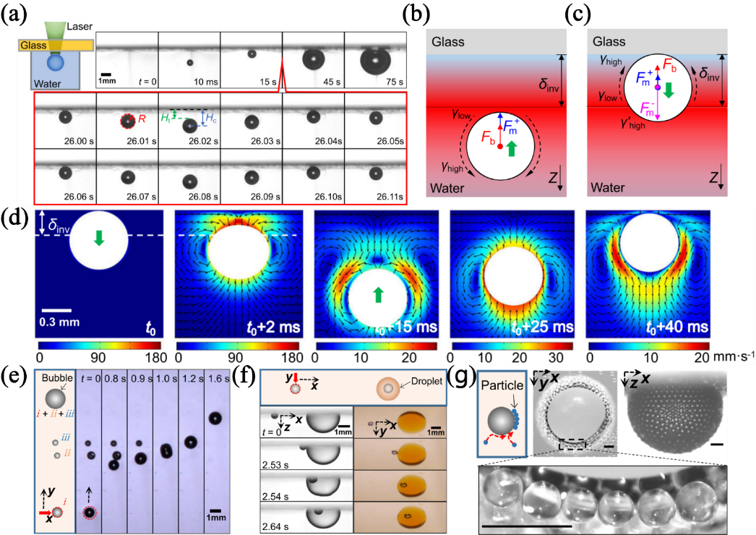The height and width of the screenshot is (535, 756).
Task: Select the '26.00 s' frame
Action: click(66, 121)
